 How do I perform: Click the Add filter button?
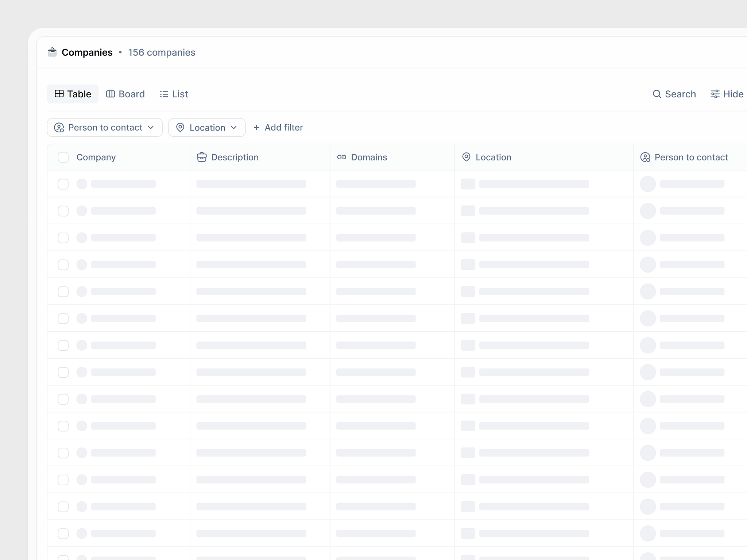point(278,127)
